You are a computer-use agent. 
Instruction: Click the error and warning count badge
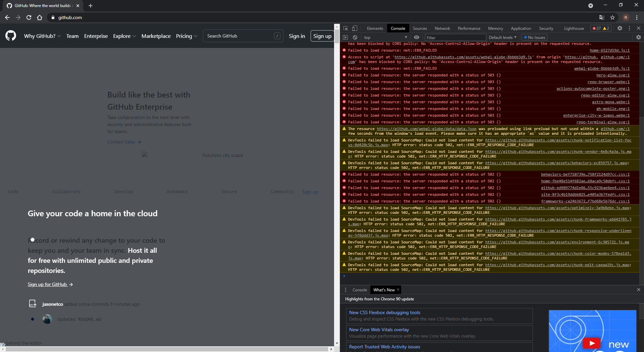(x=601, y=28)
